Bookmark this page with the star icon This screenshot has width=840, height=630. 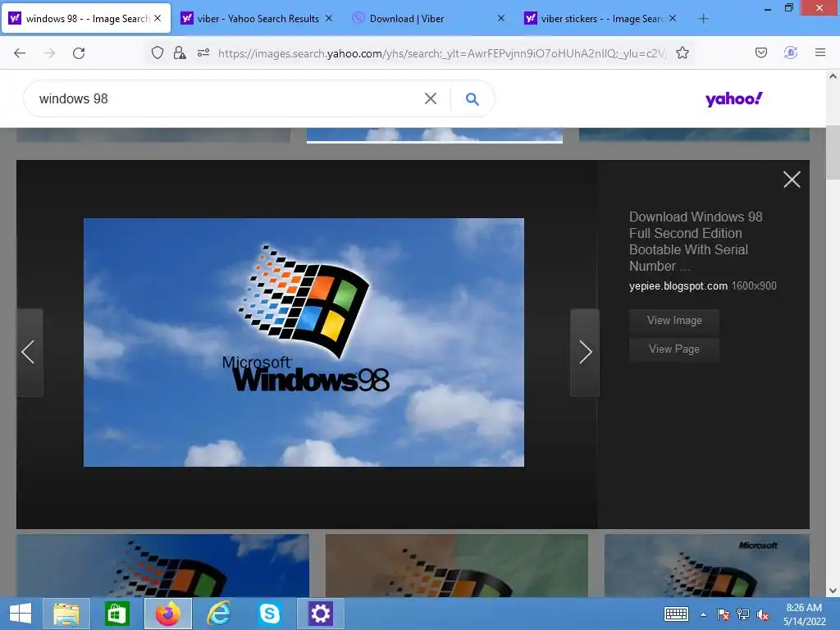click(x=682, y=52)
